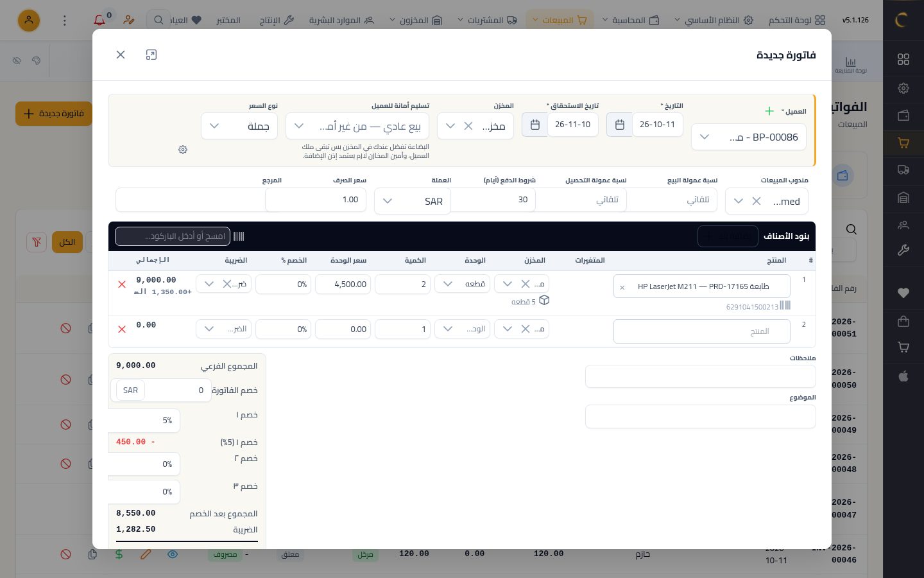The image size is (924, 578).
Task: Clear the selected warehouse in header
Action: click(x=468, y=126)
